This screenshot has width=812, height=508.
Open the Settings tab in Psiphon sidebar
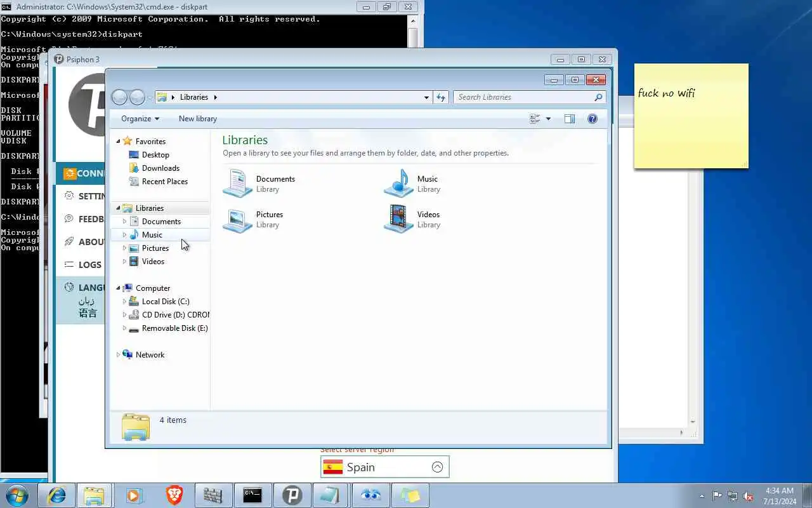tap(81, 196)
